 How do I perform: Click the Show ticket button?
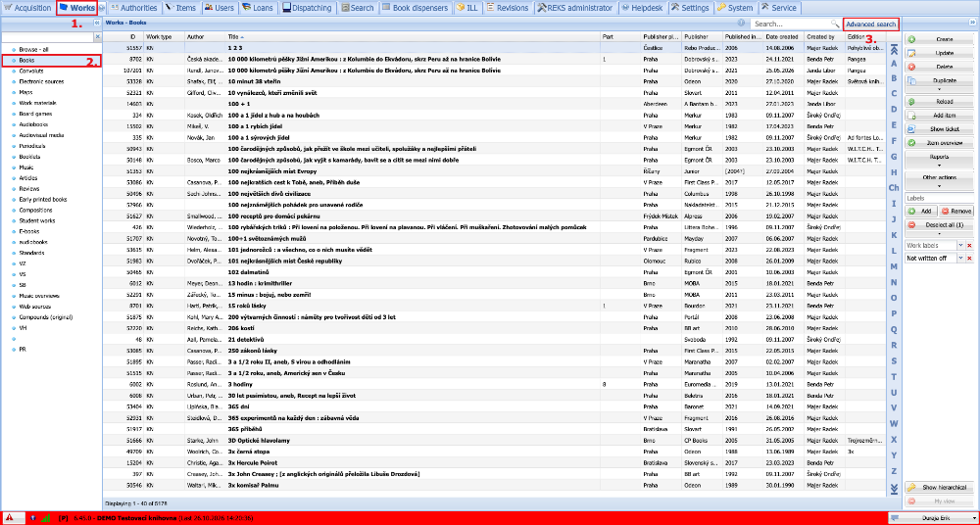(940, 129)
